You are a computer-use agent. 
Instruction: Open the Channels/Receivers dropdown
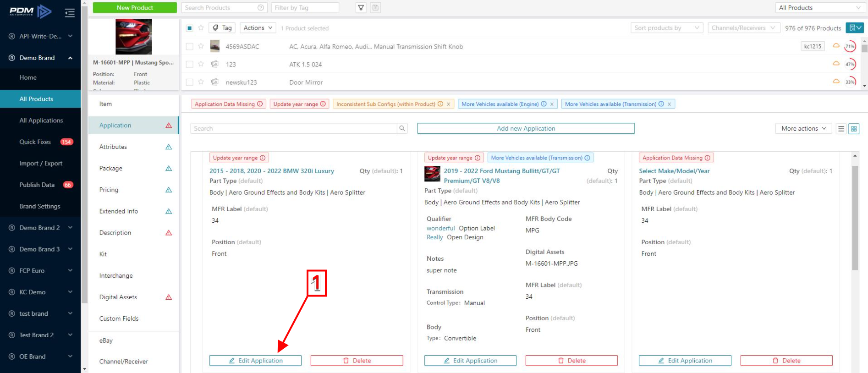point(743,28)
